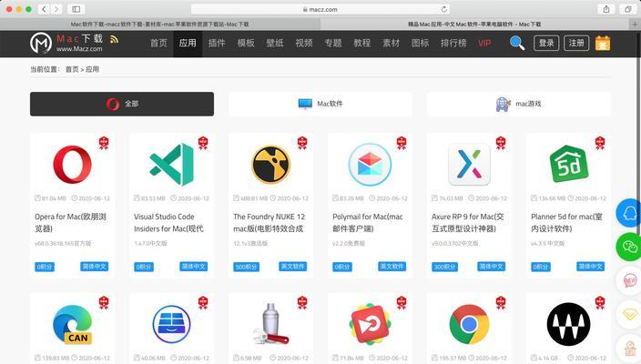Image resolution: width=641 pixels, height=364 pixels.
Task: Select the 全部 category filter
Action: pos(122,104)
